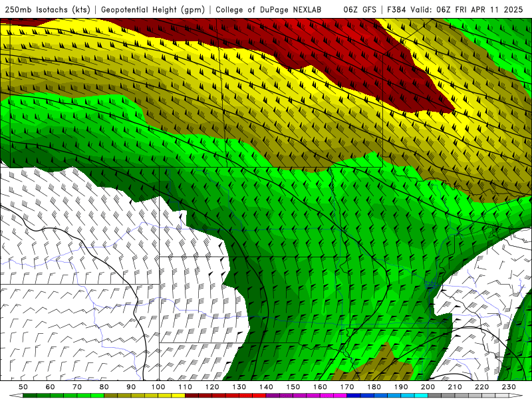
Task: Click the '220' legend value
Action: tap(481, 387)
